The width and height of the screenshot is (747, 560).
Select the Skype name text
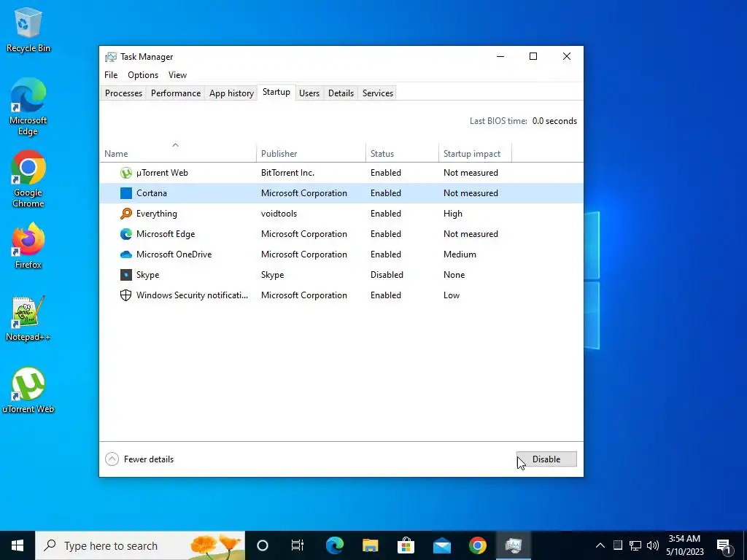click(x=147, y=275)
